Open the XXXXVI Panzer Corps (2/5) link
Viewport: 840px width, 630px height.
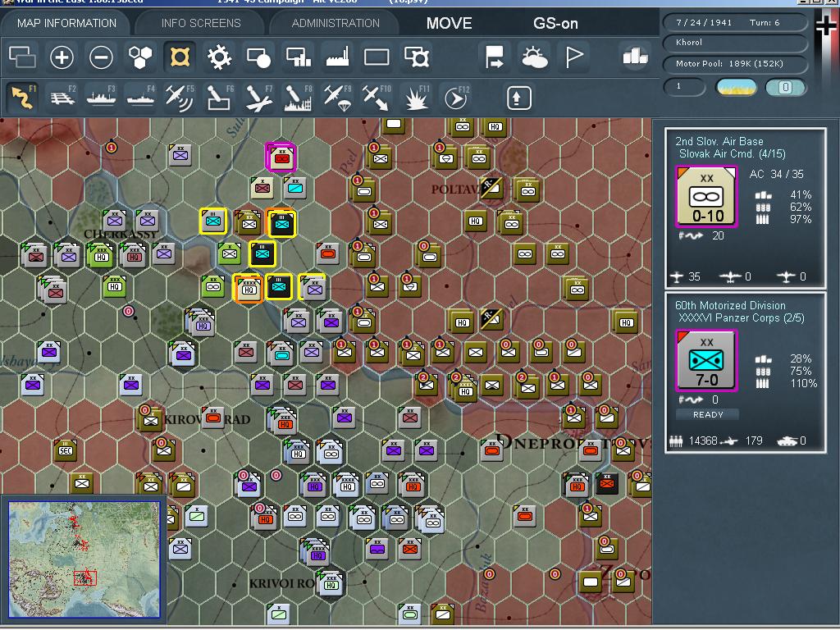tap(742, 318)
